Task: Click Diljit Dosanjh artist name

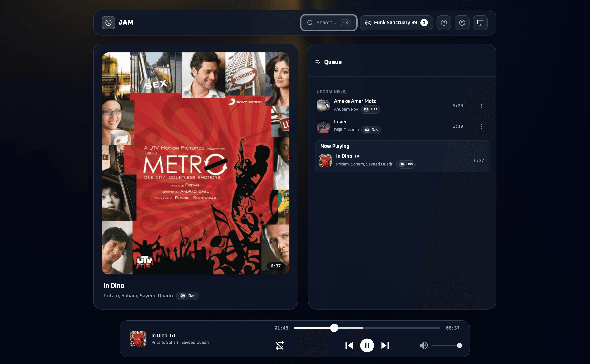Action: pyautogui.click(x=346, y=130)
